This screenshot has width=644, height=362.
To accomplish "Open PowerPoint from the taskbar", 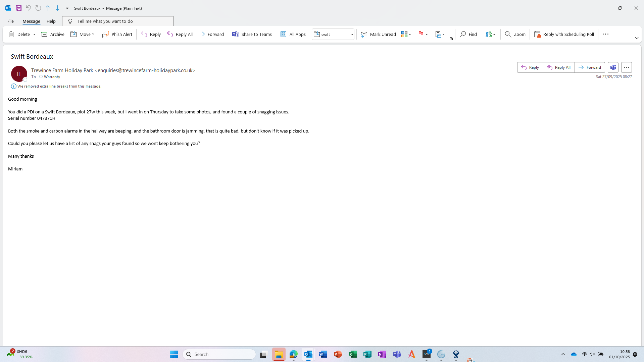I will (338, 354).
